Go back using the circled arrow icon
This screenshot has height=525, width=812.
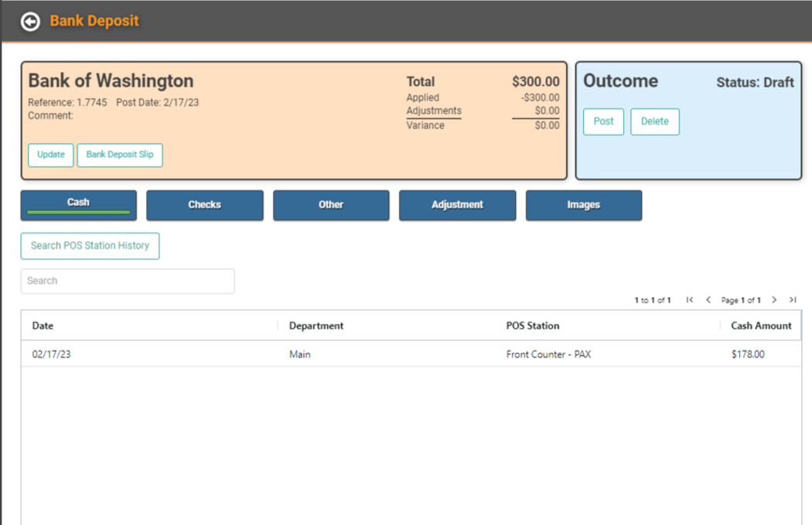tap(31, 22)
